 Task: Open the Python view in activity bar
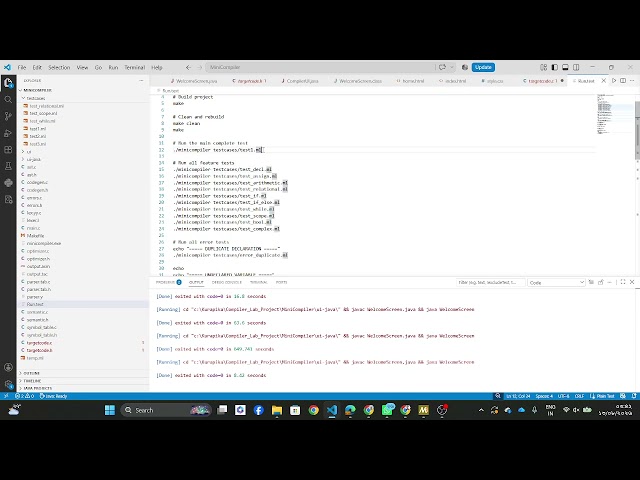[x=8, y=183]
